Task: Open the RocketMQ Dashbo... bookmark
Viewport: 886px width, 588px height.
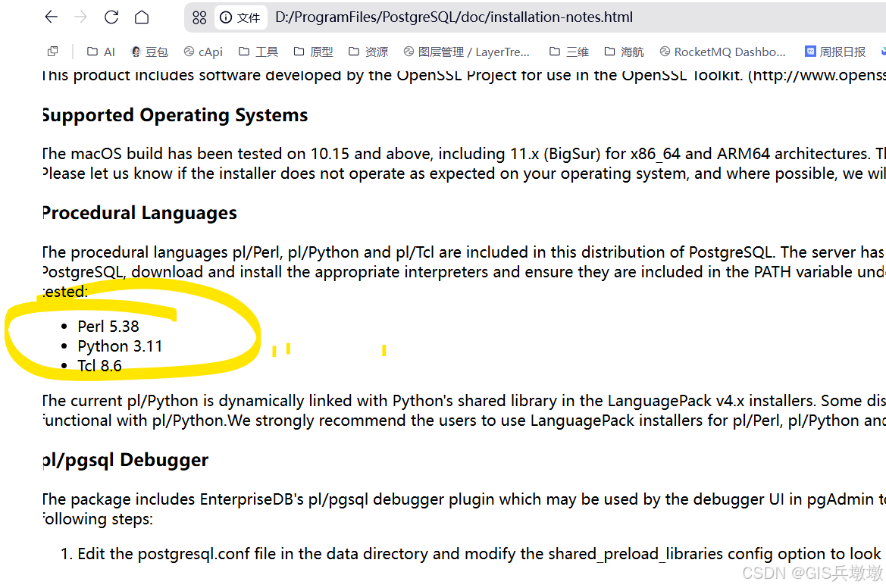Action: [x=723, y=52]
